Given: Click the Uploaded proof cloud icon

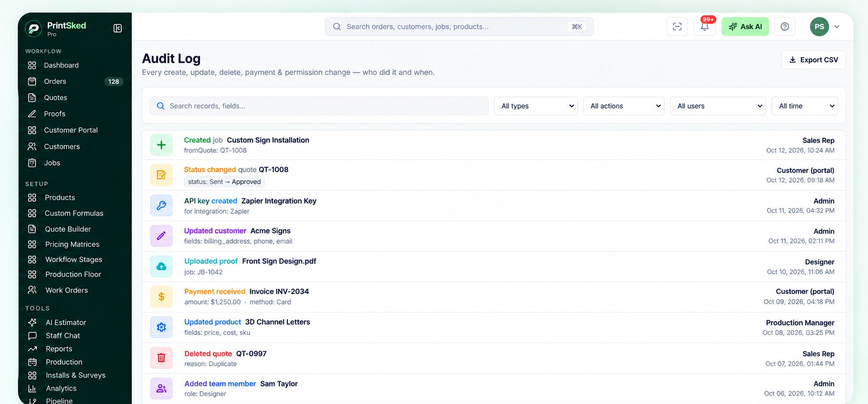Looking at the screenshot, I should click(x=161, y=266).
